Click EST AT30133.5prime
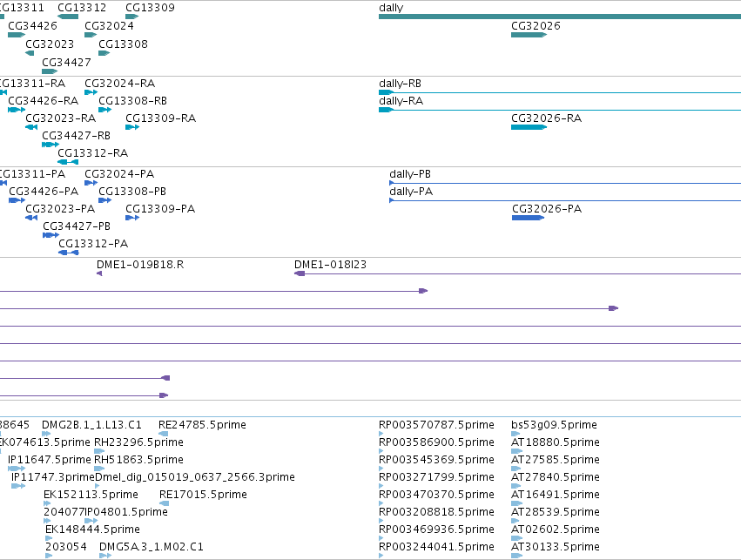 [516, 556]
